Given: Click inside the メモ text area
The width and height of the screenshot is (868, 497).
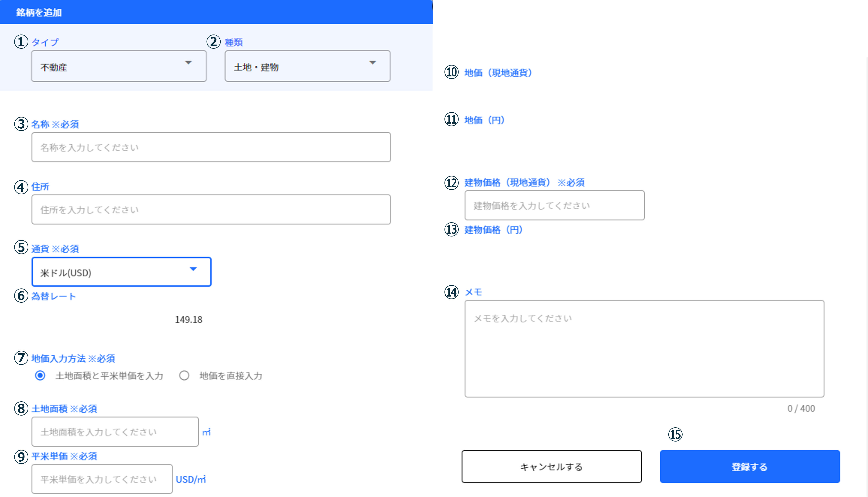Looking at the screenshot, I should 644,349.
